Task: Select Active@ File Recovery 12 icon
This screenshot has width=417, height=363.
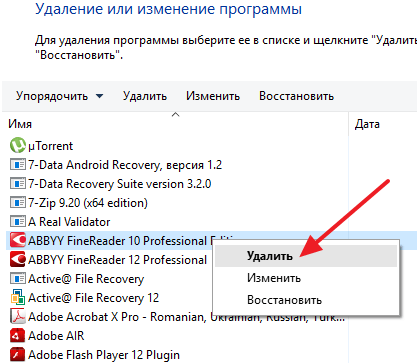Action: (18, 297)
